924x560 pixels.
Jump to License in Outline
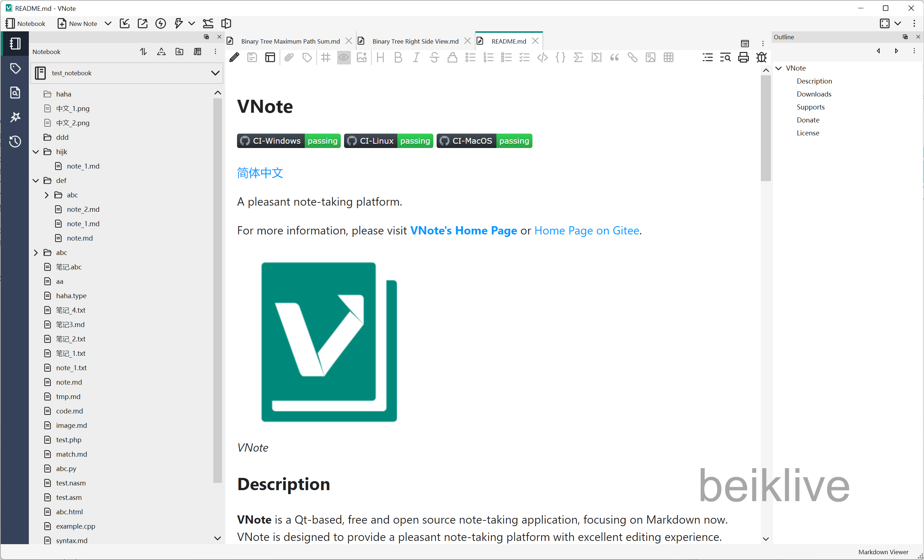808,133
